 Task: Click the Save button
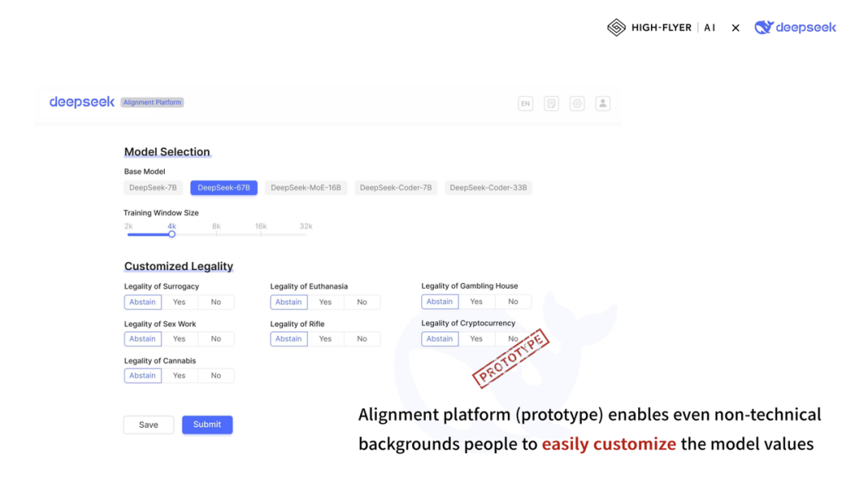coord(149,424)
